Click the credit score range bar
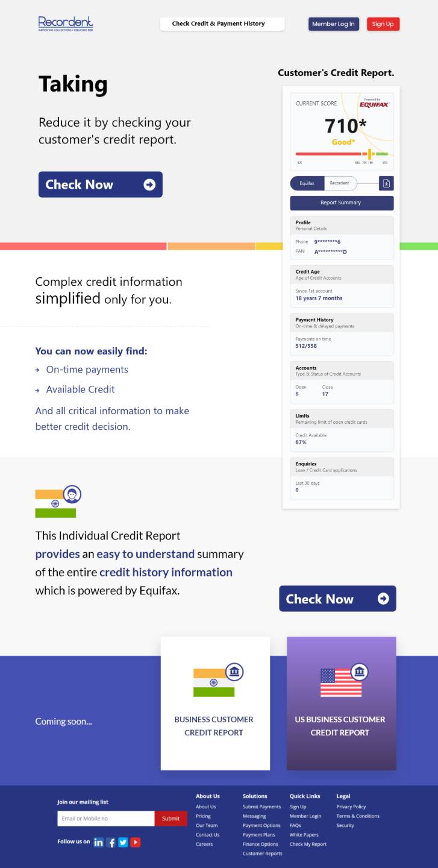This screenshot has width=438, height=868. pyautogui.click(x=341, y=154)
